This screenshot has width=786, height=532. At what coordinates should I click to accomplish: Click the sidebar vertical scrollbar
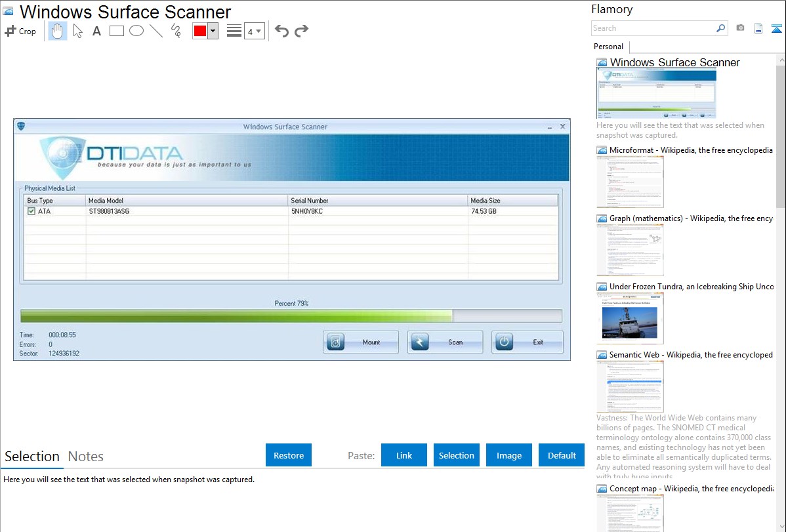[x=781, y=135]
